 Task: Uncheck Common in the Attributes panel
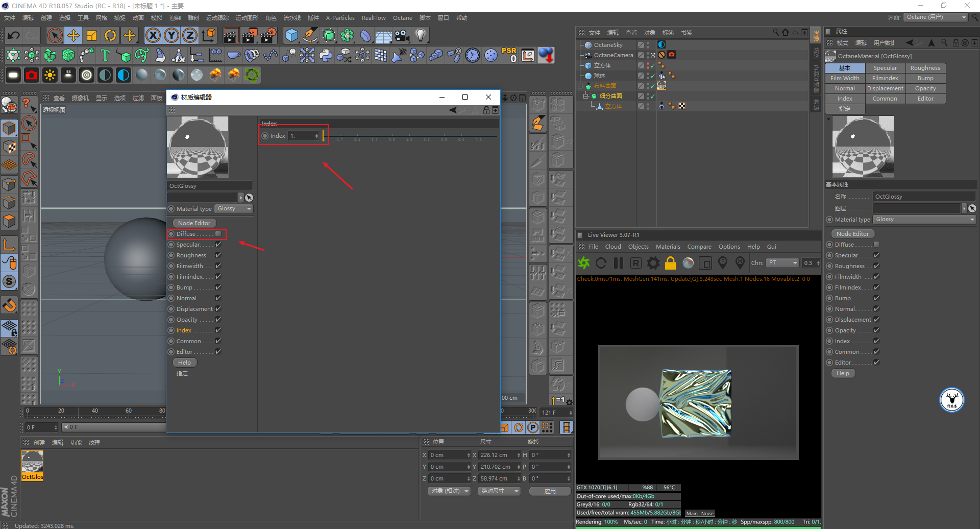[x=877, y=352]
